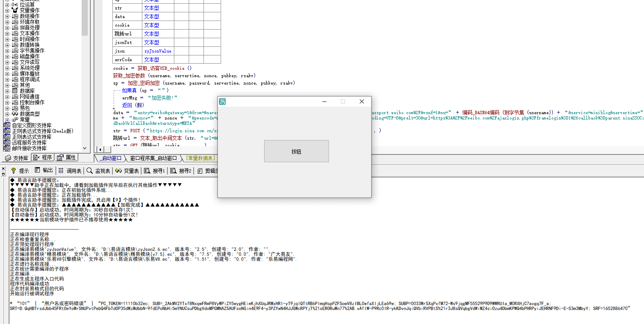644x324 pixels.
Task: Minimize the running popup window
Action: click(x=324, y=101)
